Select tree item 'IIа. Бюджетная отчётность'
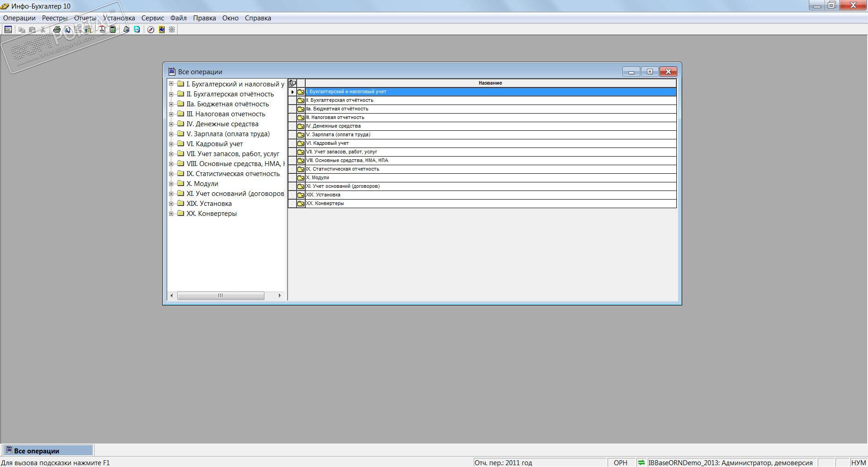This screenshot has height=467, width=868. (228, 104)
